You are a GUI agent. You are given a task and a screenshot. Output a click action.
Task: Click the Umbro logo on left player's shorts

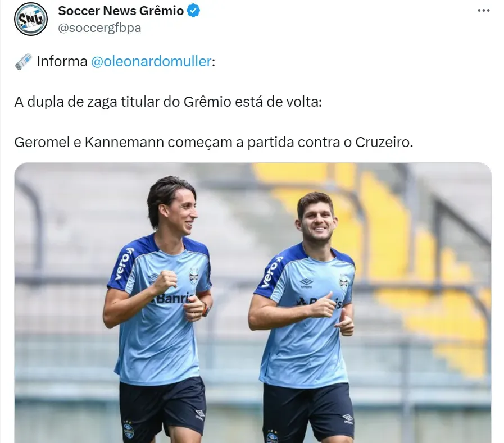(x=199, y=414)
